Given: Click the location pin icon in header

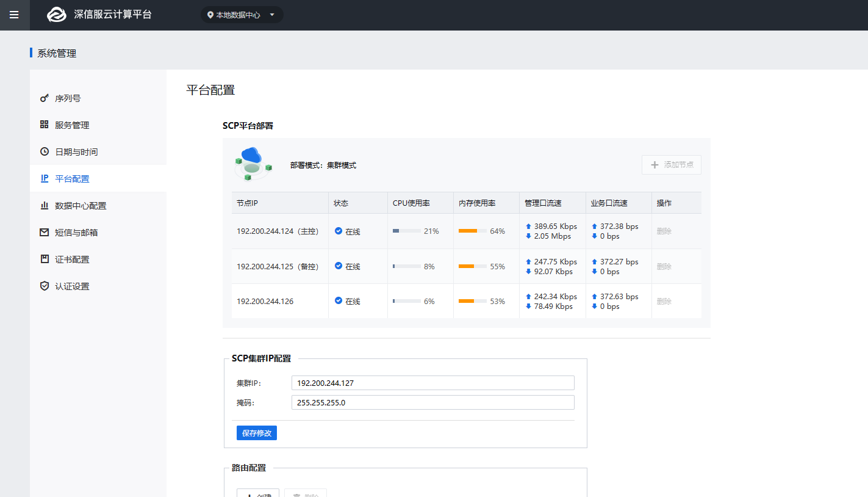Looking at the screenshot, I should pos(210,15).
